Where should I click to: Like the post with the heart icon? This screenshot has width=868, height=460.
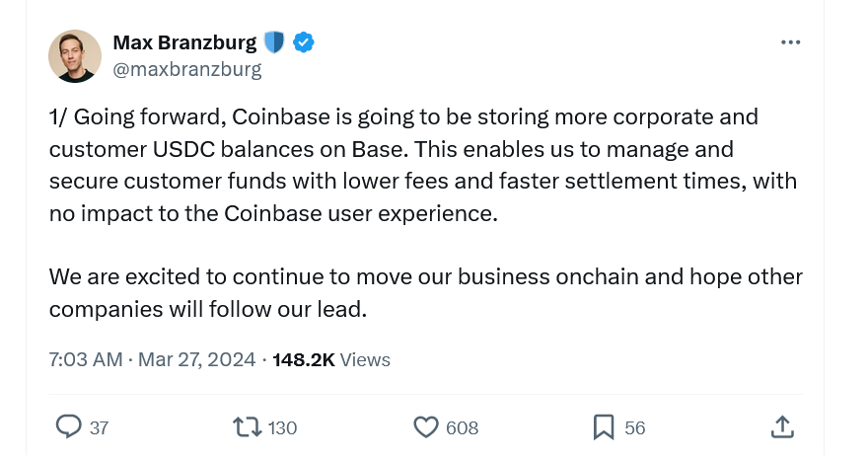425,426
